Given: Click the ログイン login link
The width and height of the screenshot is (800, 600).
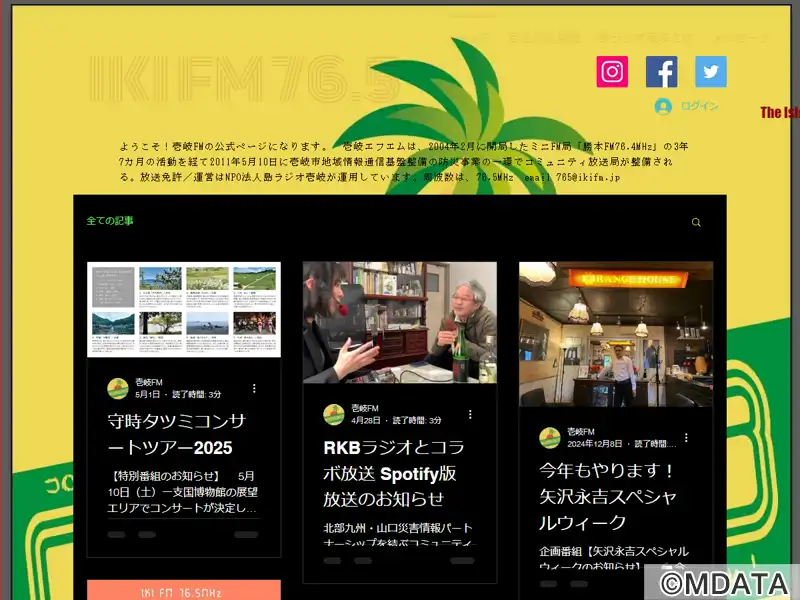Looking at the screenshot, I should tap(699, 106).
